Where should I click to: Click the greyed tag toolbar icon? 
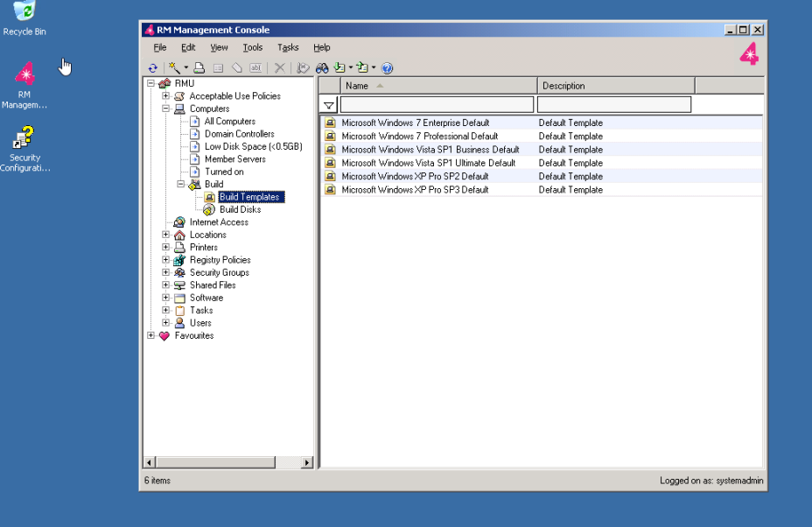[236, 68]
